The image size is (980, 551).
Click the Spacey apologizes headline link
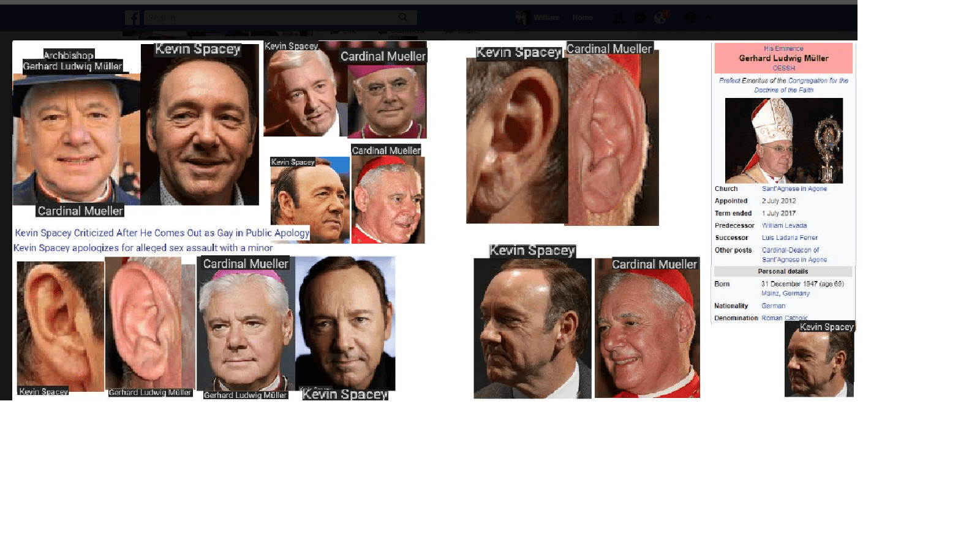click(143, 248)
